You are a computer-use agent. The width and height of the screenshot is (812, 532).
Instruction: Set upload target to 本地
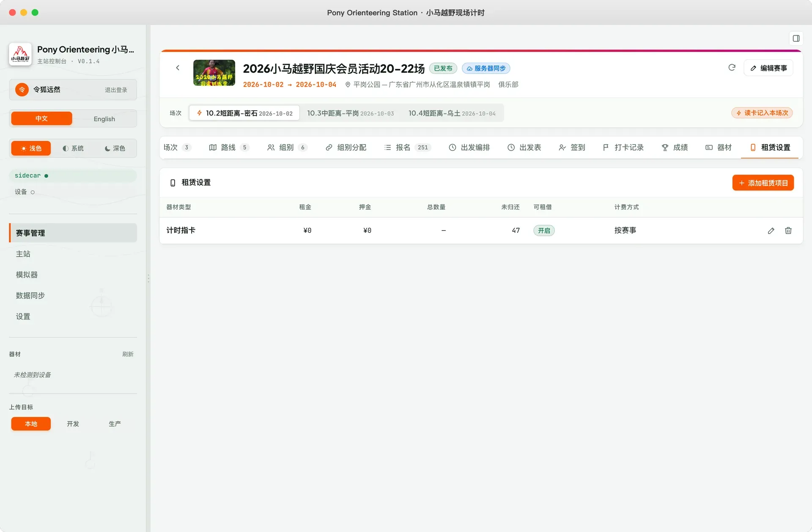point(31,423)
